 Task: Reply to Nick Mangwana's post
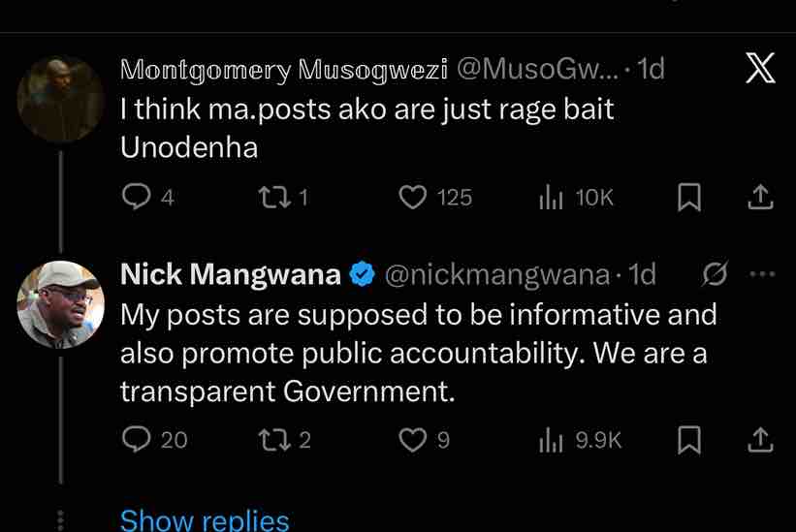click(x=135, y=440)
